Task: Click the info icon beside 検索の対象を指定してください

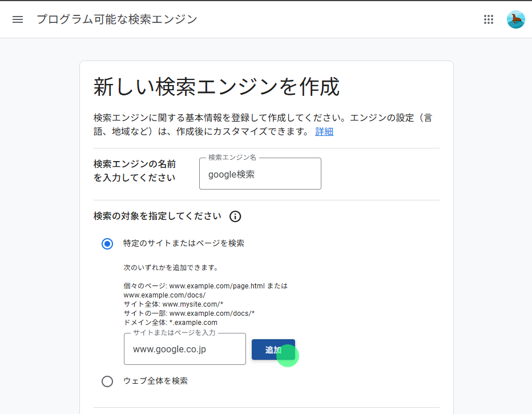Action: click(x=235, y=216)
